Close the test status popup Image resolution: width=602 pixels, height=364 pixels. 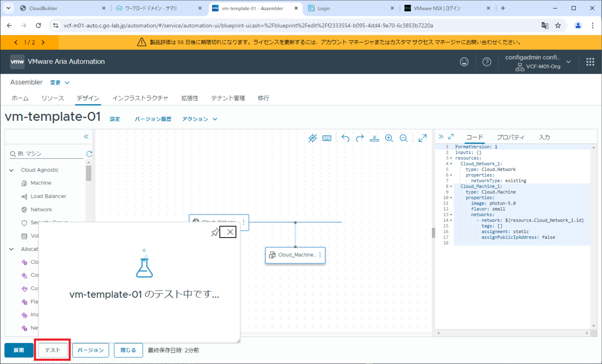pos(230,232)
